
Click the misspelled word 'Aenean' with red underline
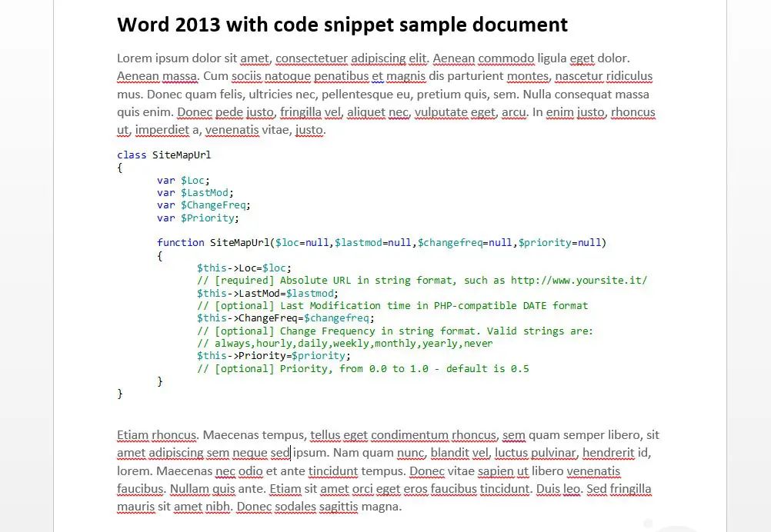click(x=455, y=58)
